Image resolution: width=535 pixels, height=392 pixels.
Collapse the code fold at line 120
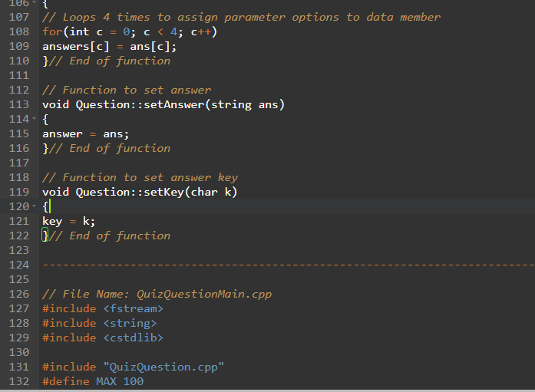[x=34, y=207]
